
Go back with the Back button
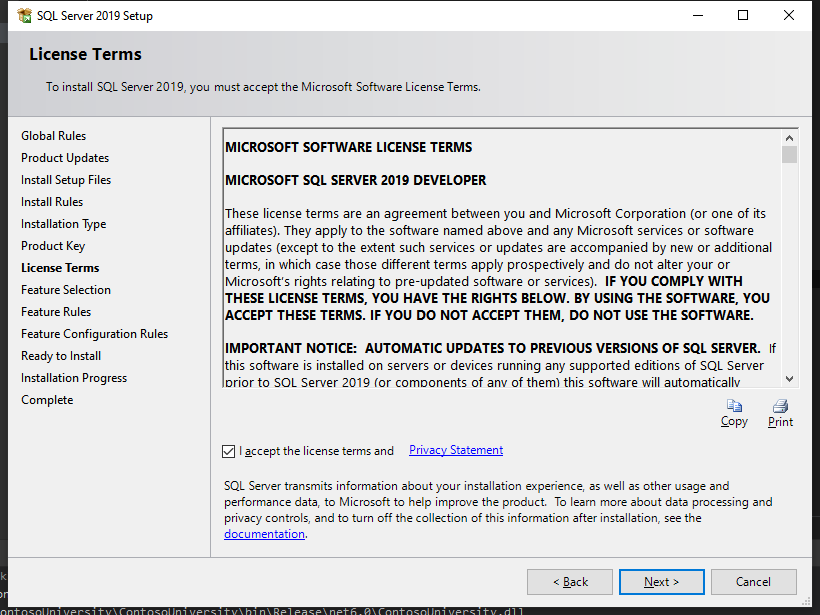(x=570, y=581)
